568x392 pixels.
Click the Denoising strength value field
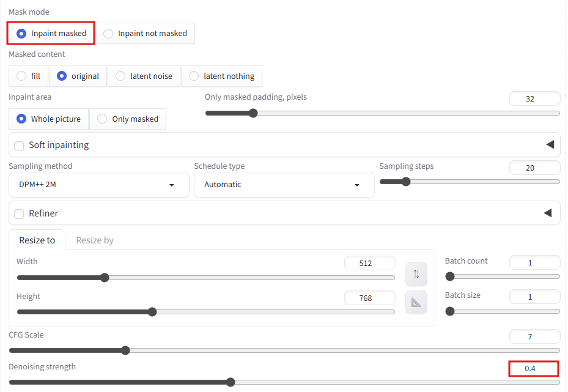(534, 368)
